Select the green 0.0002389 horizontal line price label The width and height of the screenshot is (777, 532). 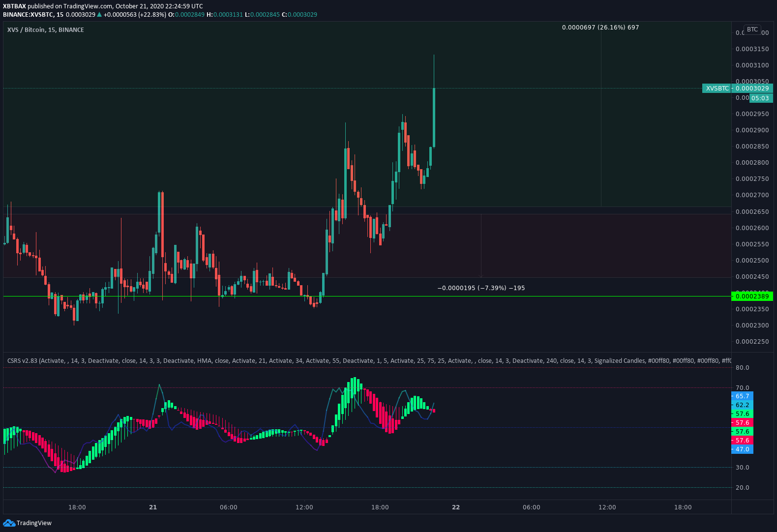(x=752, y=296)
